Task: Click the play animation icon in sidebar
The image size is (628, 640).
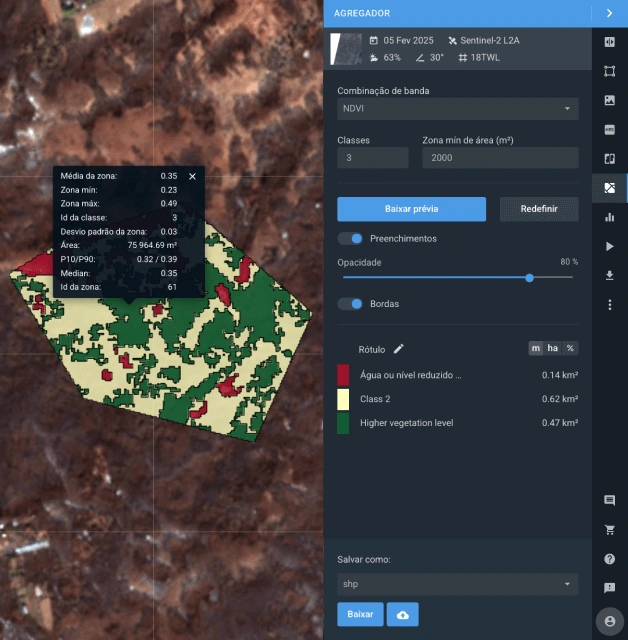Action: (609, 246)
